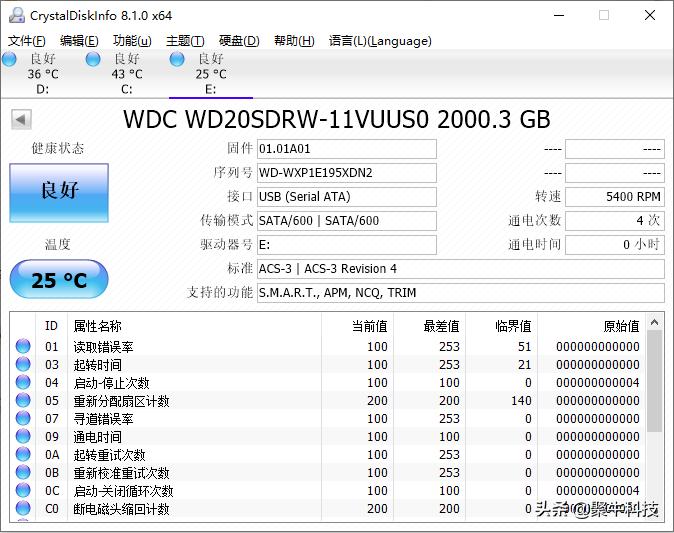
Task: Click the 最差值 column header
Action: pyautogui.click(x=441, y=326)
